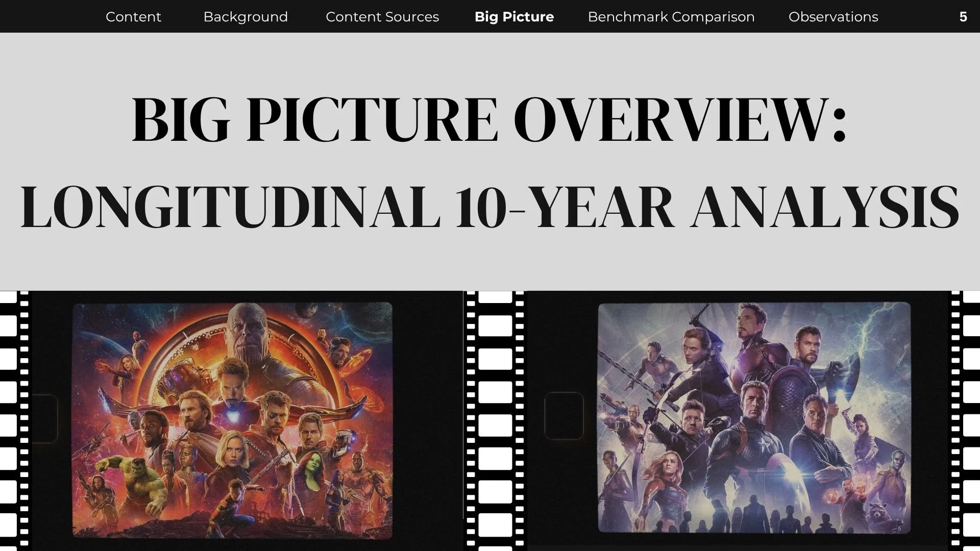Click the Big Picture tab
This screenshot has height=551, width=980.
tap(514, 17)
